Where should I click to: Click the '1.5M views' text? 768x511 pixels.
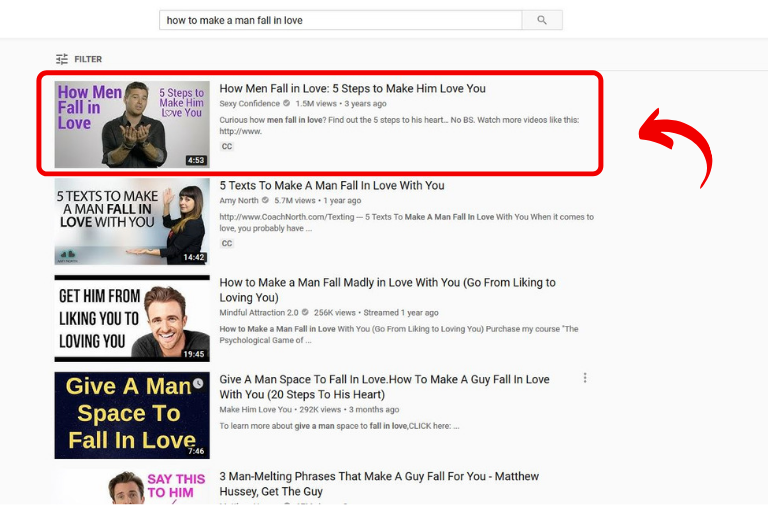[316, 103]
